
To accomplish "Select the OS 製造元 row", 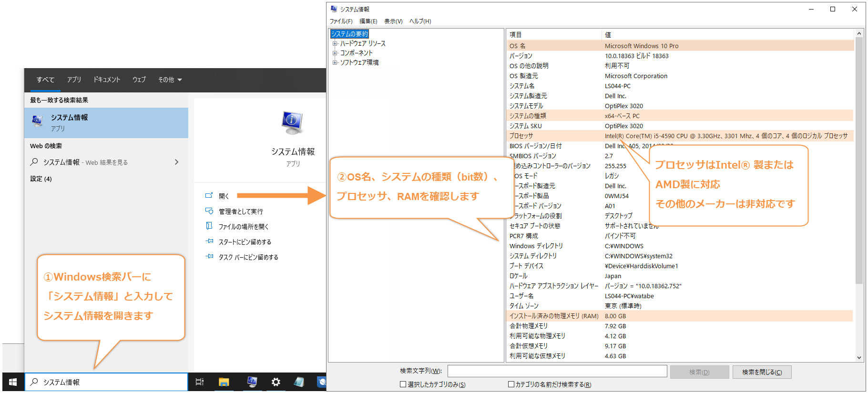I will click(x=680, y=76).
